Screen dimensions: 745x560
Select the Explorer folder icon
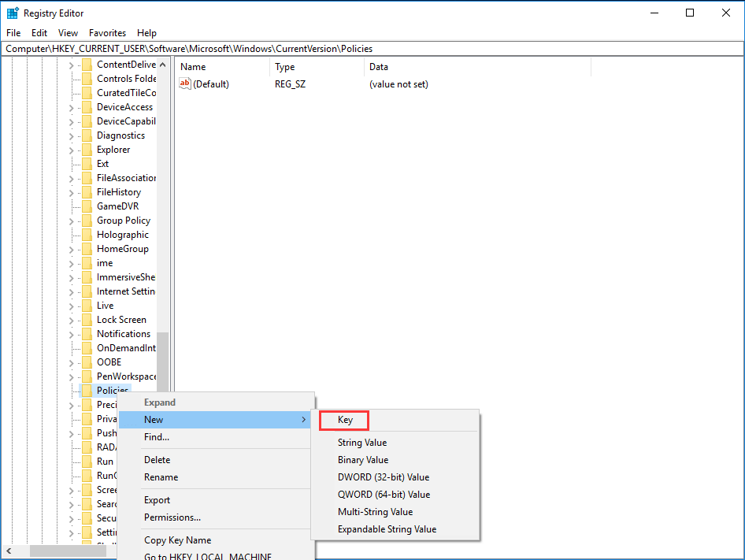(87, 150)
